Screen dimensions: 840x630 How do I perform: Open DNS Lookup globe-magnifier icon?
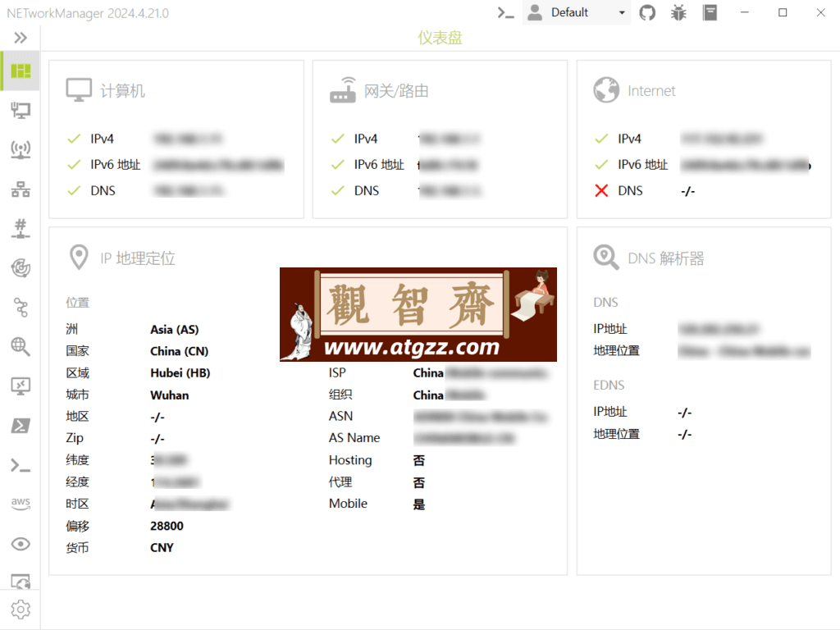(x=21, y=347)
